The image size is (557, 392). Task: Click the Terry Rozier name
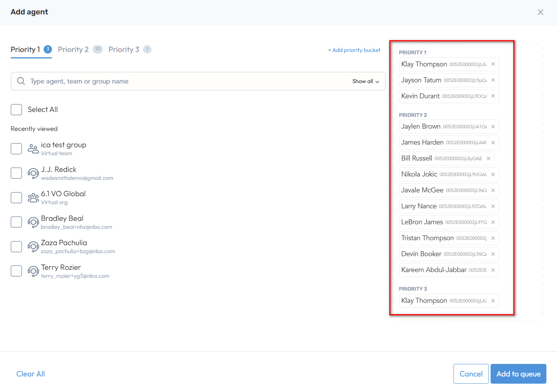(61, 268)
